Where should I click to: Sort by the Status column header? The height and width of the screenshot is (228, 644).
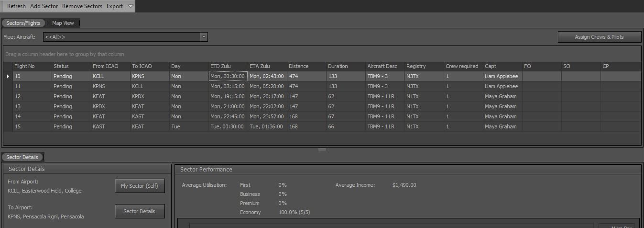click(x=71, y=66)
